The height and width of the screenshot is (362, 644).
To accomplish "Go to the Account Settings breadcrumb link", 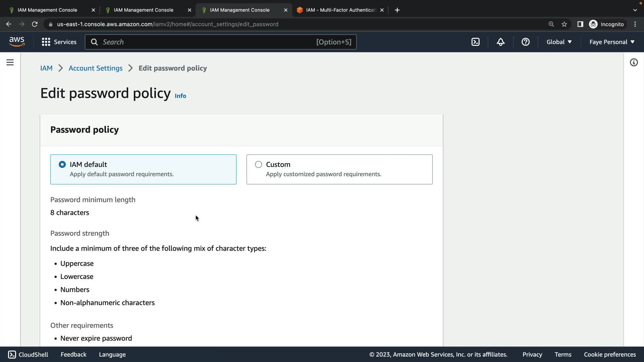I will pyautogui.click(x=96, y=68).
